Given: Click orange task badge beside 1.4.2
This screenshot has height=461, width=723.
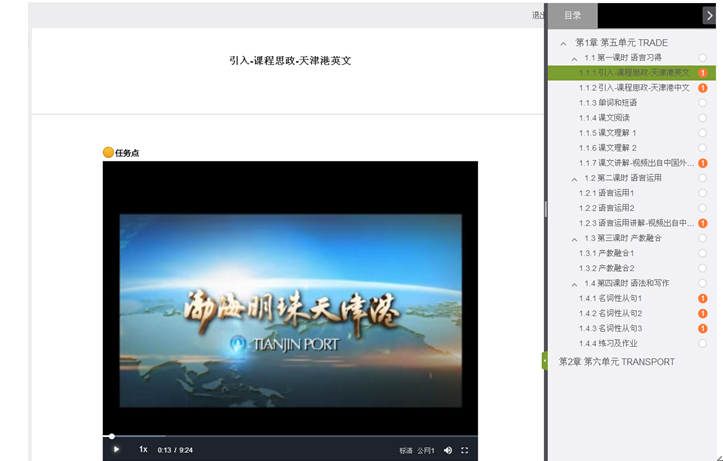Looking at the screenshot, I should click(703, 313).
